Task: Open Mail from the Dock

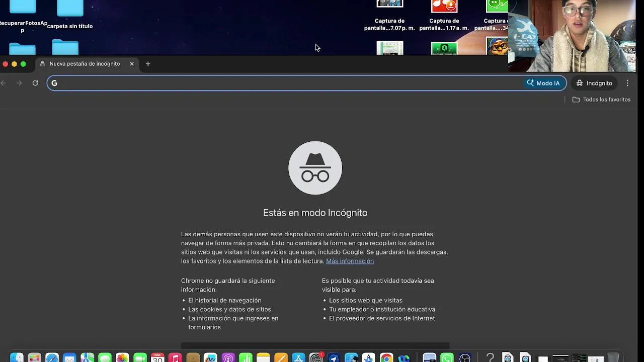Action: pyautogui.click(x=69, y=358)
